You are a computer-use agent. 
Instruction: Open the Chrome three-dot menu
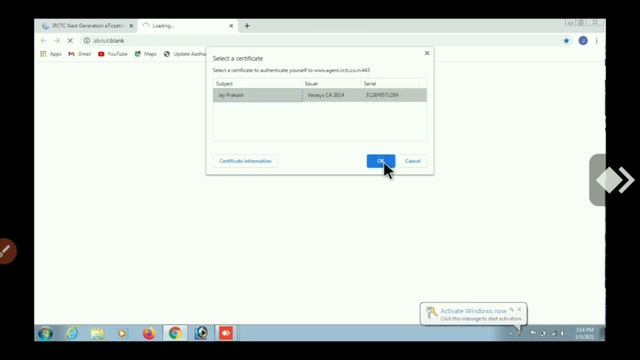597,40
